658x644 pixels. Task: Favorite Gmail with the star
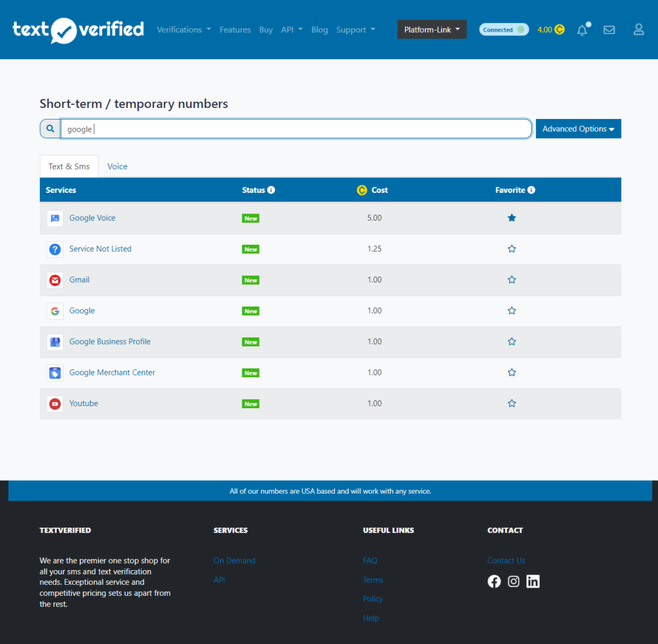[511, 280]
